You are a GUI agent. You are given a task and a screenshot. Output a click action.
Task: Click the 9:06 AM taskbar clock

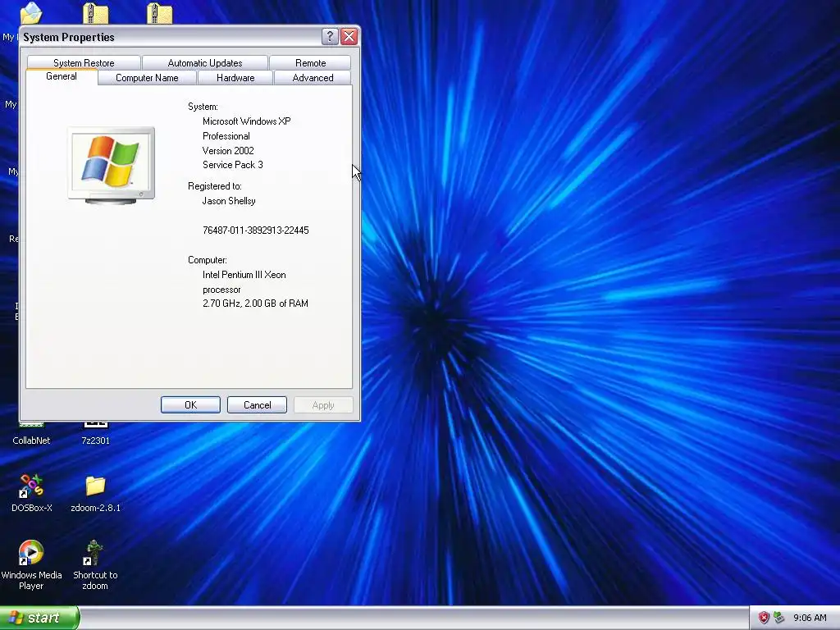[x=810, y=618]
